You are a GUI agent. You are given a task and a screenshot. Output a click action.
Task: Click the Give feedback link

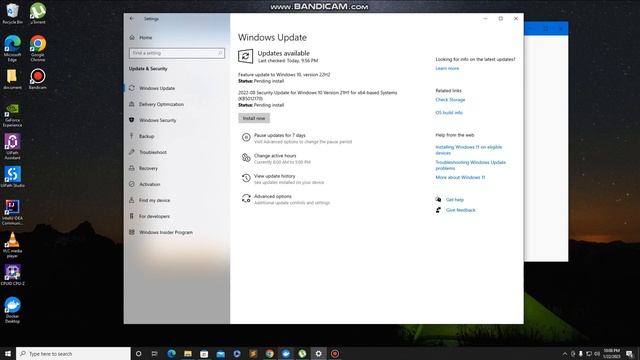(460, 210)
